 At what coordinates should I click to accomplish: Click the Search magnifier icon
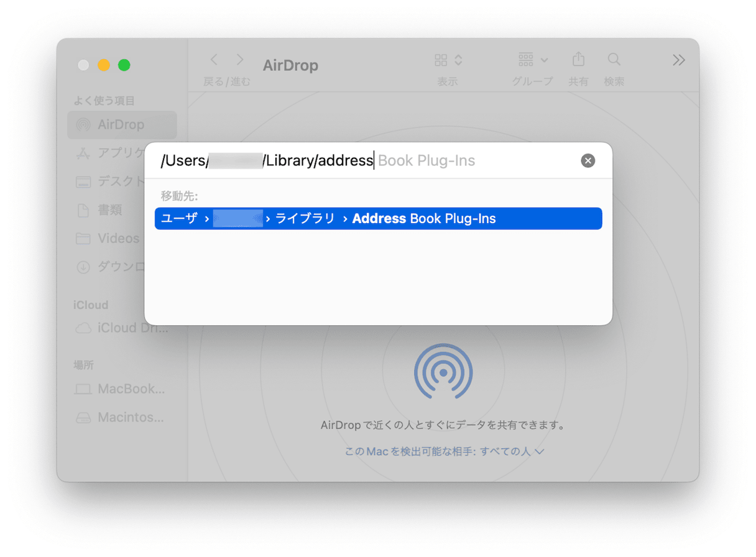614,60
